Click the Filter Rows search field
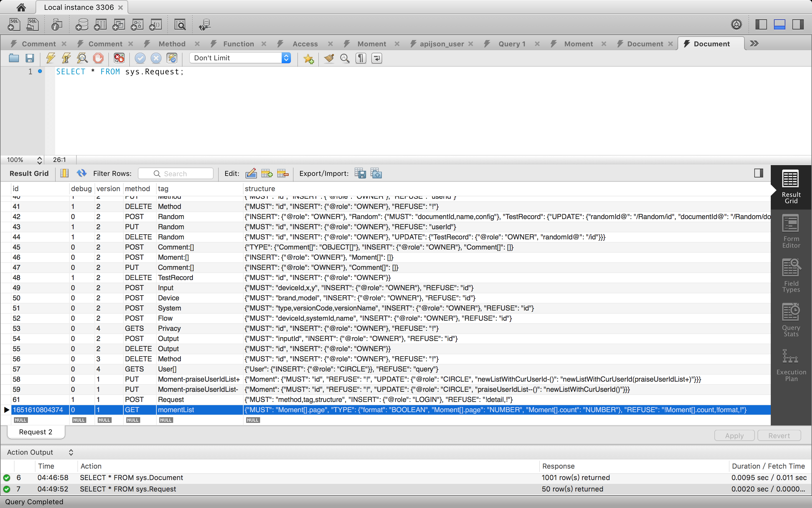 tap(175, 173)
